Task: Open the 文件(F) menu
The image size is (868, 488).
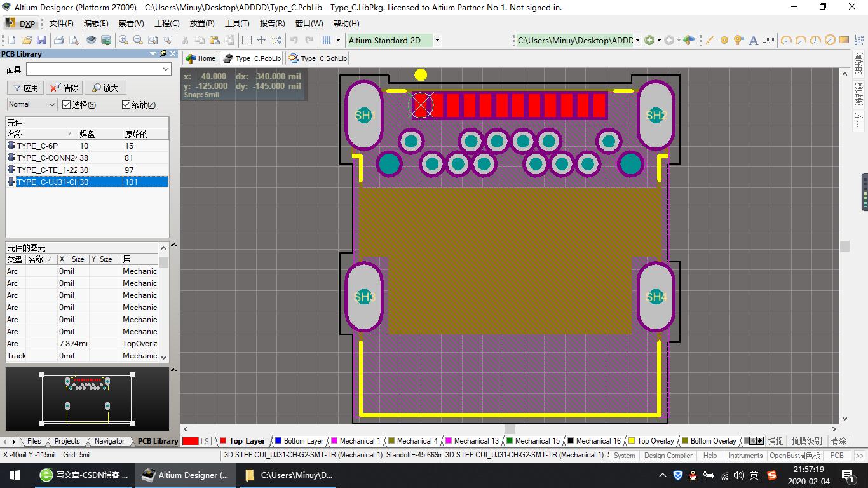Action: [x=61, y=24]
